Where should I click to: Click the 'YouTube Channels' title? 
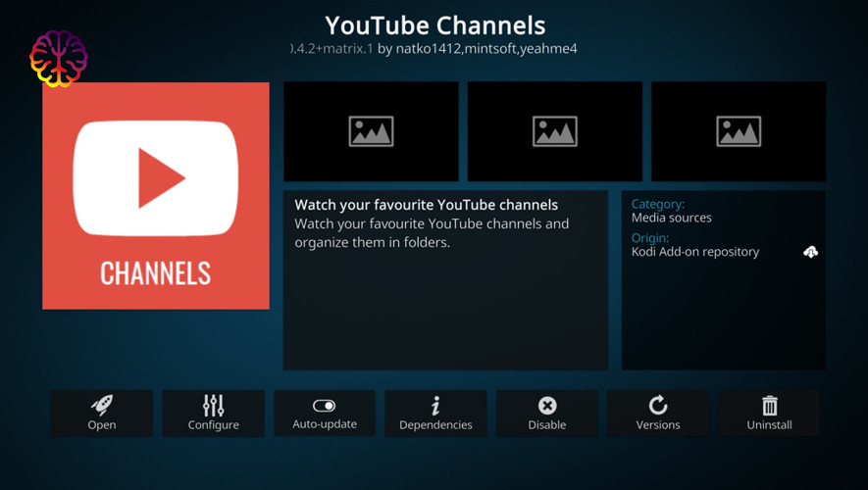point(435,25)
